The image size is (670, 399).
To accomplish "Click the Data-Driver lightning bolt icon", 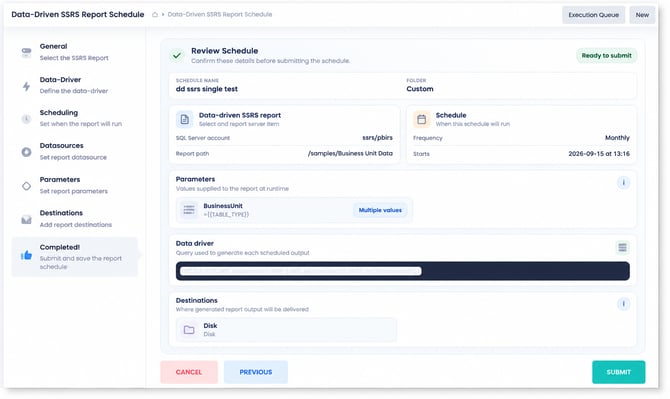I will [x=26, y=86].
